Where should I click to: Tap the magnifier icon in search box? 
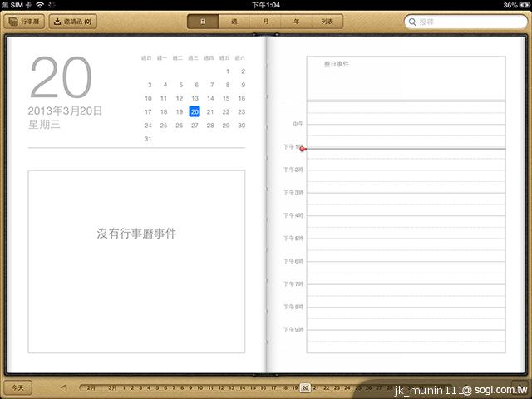click(x=412, y=22)
